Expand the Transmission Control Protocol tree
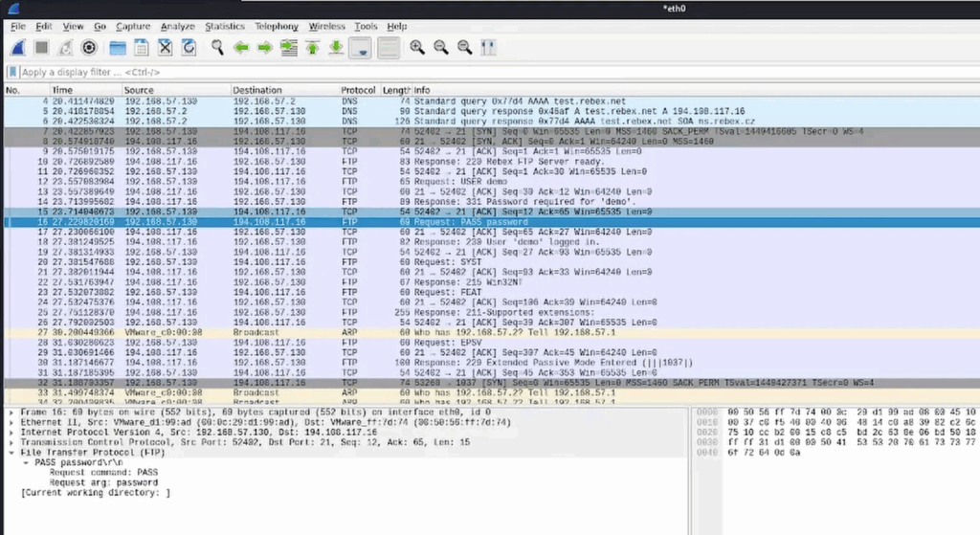 (11, 443)
